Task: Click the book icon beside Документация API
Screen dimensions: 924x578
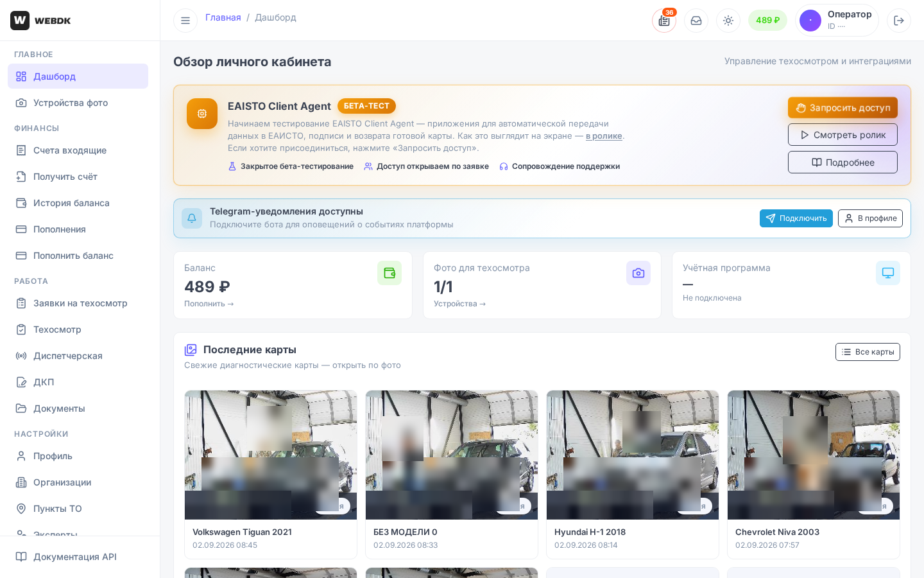Action: click(21, 557)
